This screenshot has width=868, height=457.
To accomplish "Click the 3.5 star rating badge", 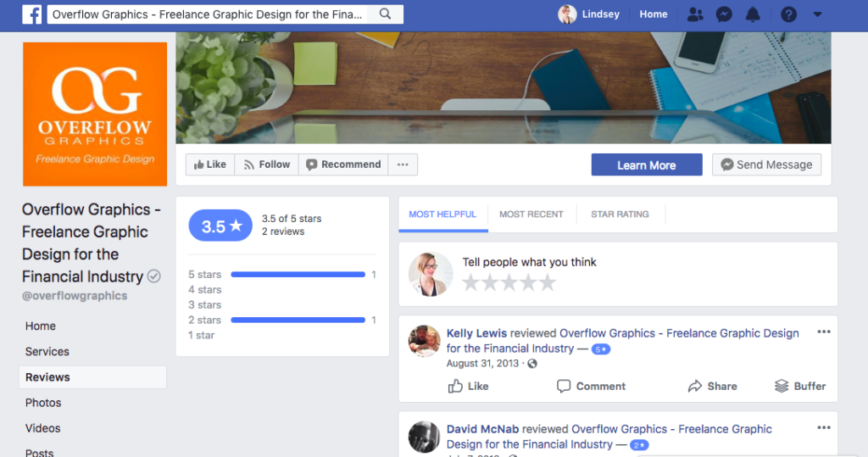I will click(x=221, y=226).
